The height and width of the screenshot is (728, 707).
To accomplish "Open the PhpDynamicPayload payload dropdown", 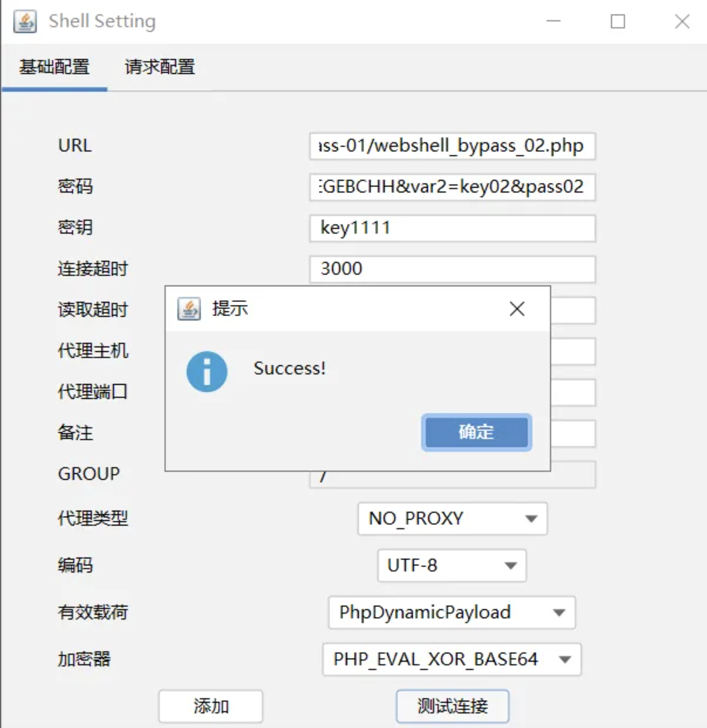I will tap(451, 612).
